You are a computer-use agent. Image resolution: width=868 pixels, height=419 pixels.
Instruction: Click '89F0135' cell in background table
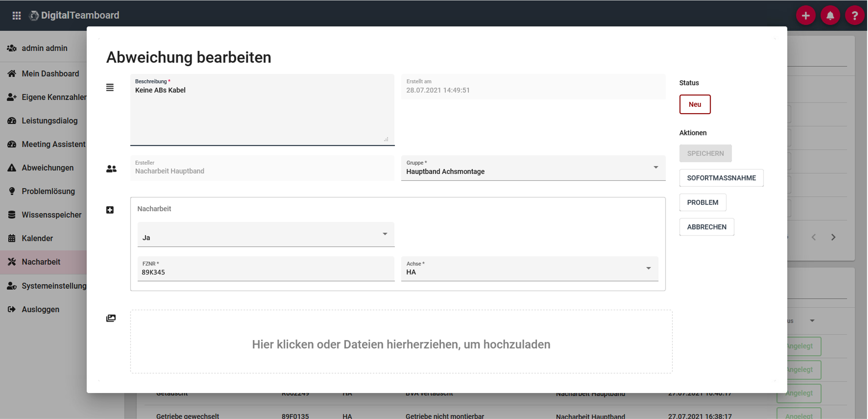295,416
